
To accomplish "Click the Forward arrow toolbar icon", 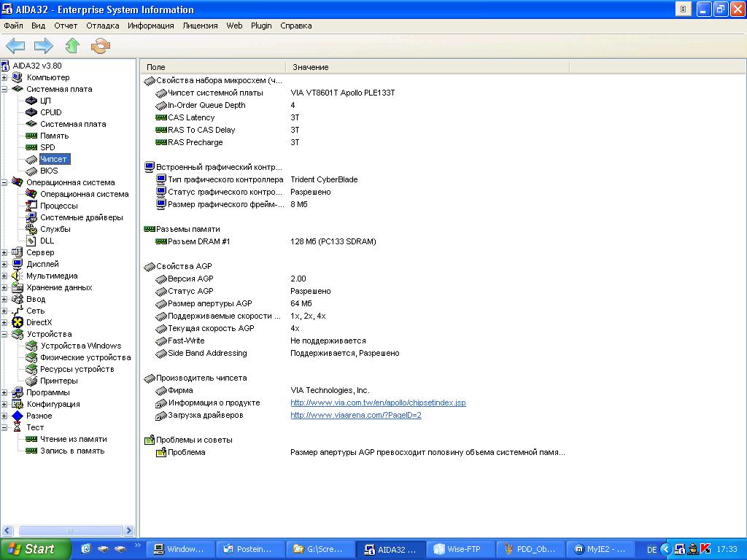I will (x=43, y=46).
